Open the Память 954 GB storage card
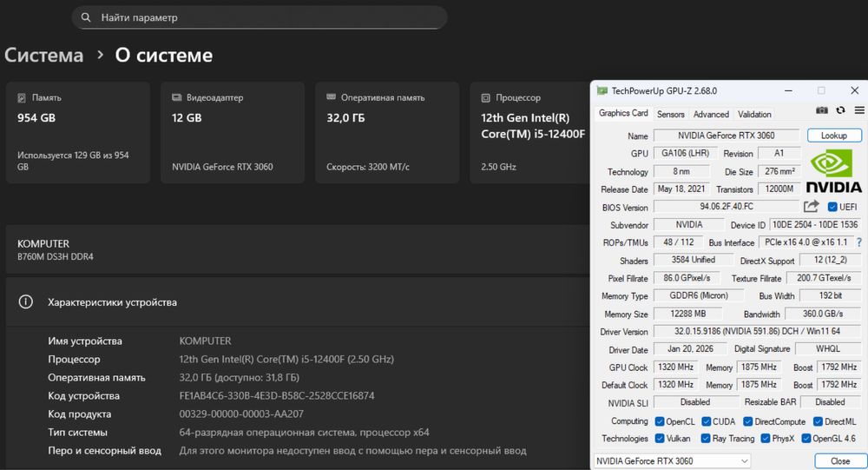The width and height of the screenshot is (868, 470). [x=77, y=132]
